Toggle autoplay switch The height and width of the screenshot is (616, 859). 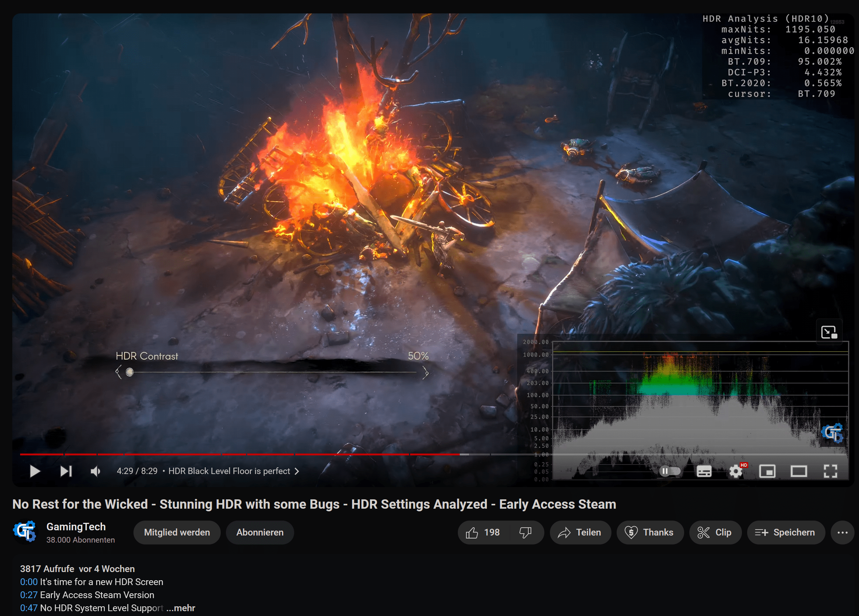670,471
